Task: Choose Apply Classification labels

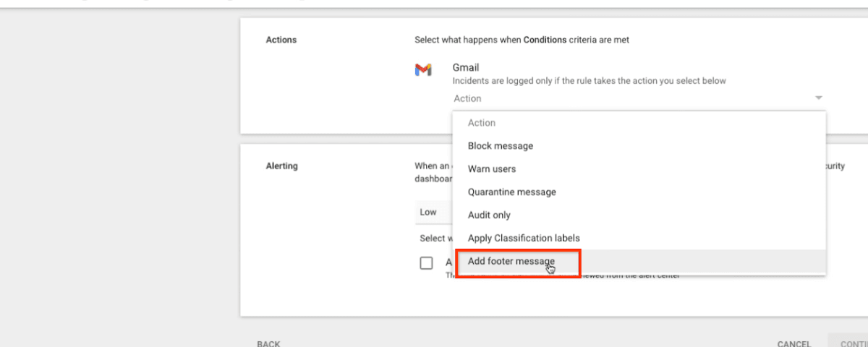Action: pos(524,239)
